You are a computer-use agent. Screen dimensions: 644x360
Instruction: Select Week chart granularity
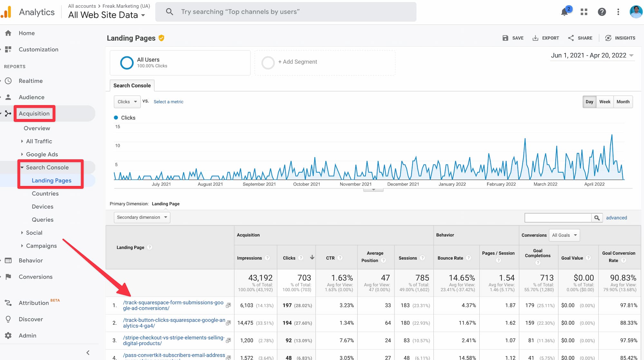tap(605, 102)
